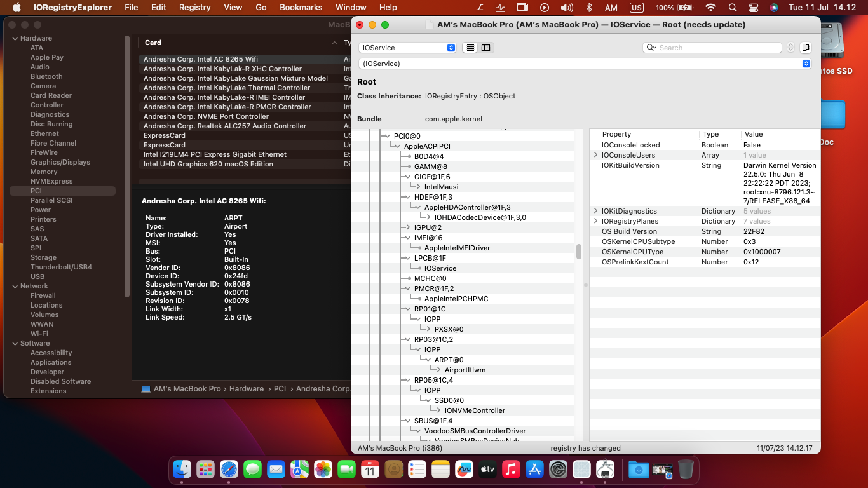Collapse the Software section in System Information
This screenshot has width=868, height=488.
click(15, 343)
